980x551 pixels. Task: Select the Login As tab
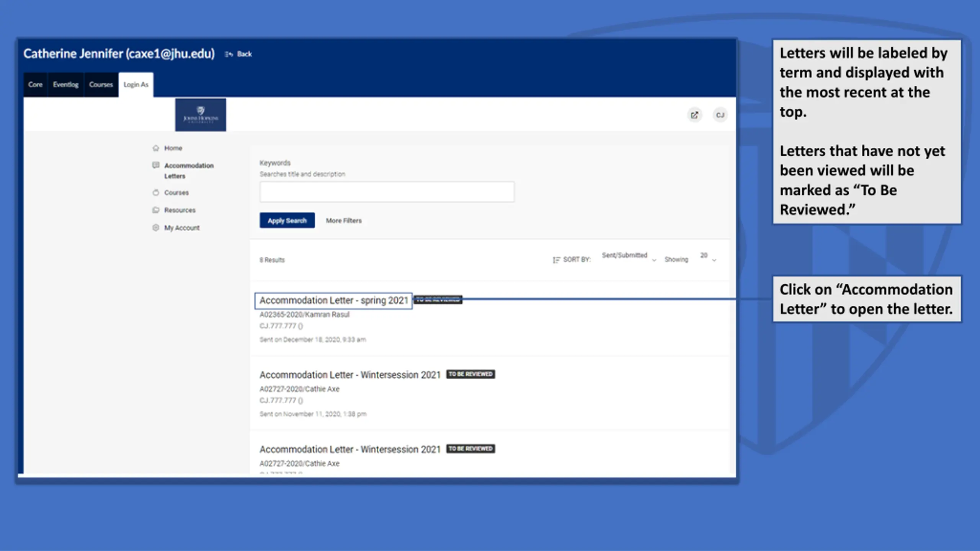(x=136, y=85)
